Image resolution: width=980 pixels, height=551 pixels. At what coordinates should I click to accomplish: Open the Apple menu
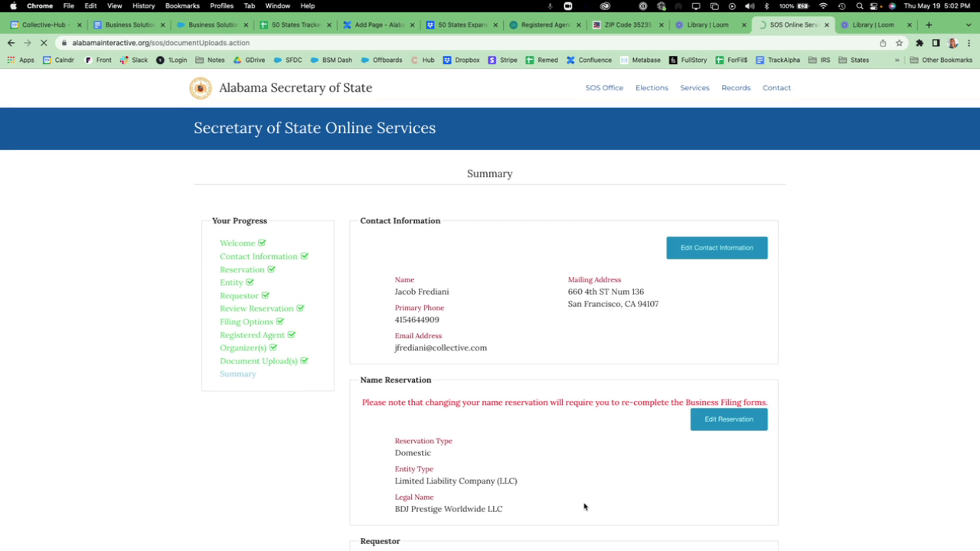[13, 6]
